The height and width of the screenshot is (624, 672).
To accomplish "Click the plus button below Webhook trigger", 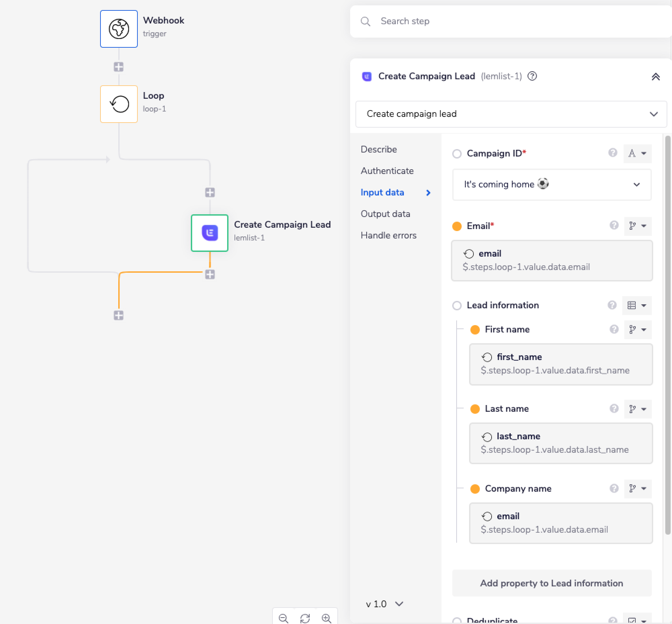I will [119, 66].
